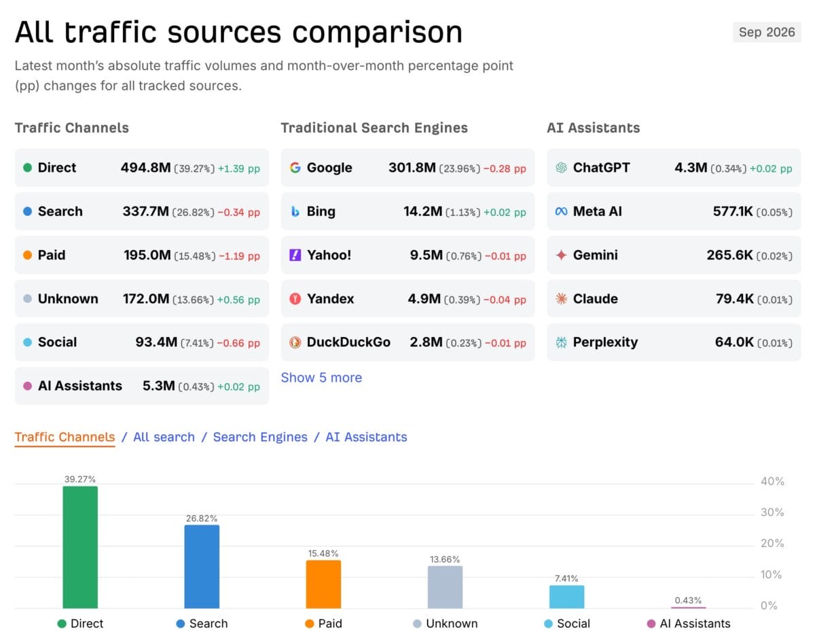Click the Google logo icon
Image resolution: width=815 pixels, height=644 pixels.
295,168
